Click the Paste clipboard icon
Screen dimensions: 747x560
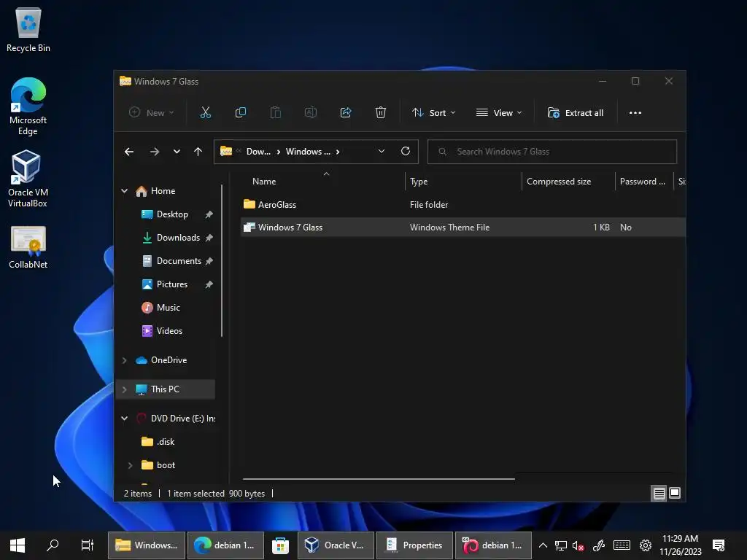[x=275, y=113]
